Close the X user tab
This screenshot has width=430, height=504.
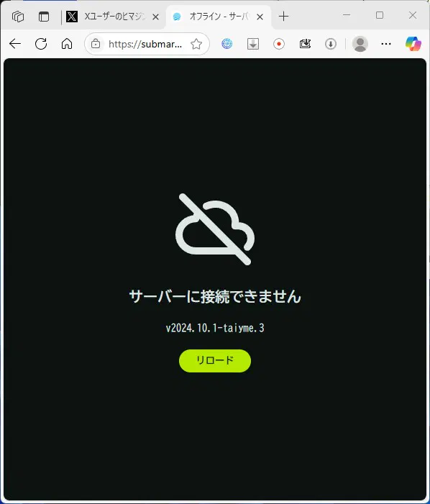[x=155, y=17]
